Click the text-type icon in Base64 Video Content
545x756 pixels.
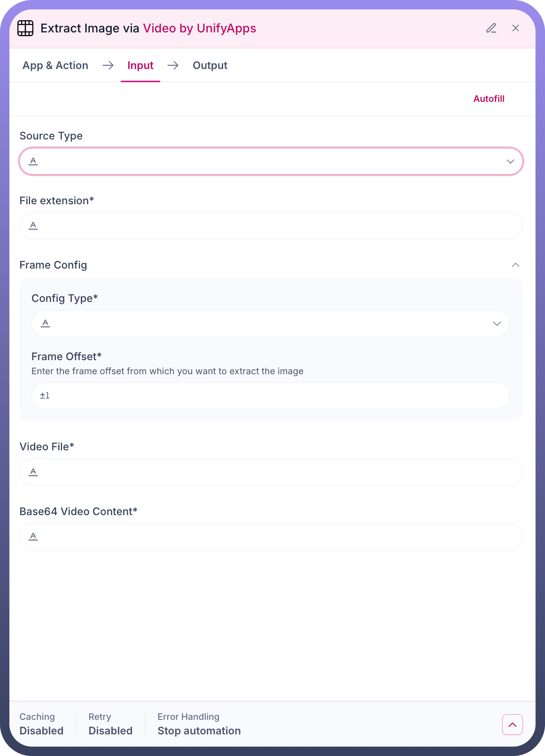33,536
